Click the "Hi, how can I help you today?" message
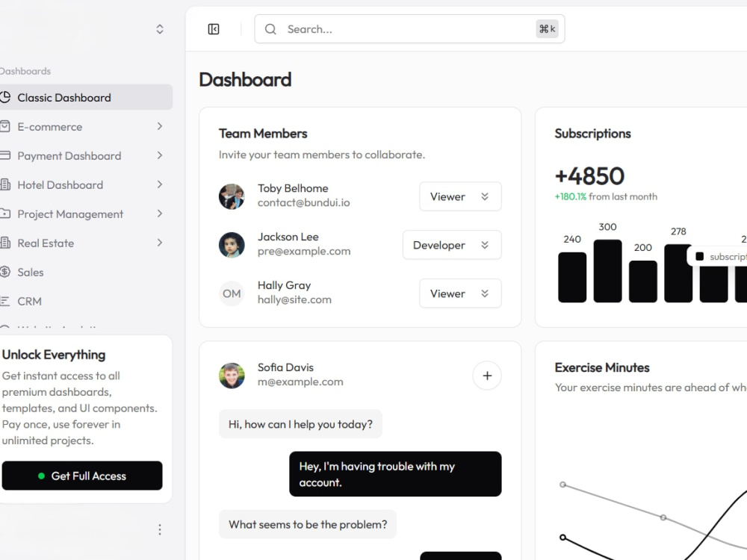Image resolution: width=747 pixels, height=560 pixels. coord(300,424)
